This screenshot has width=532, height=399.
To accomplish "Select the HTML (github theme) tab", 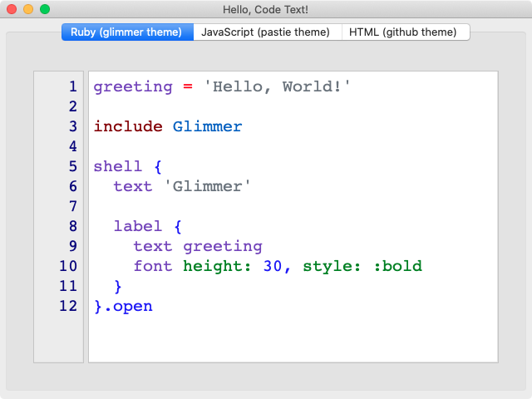I will (406, 32).
